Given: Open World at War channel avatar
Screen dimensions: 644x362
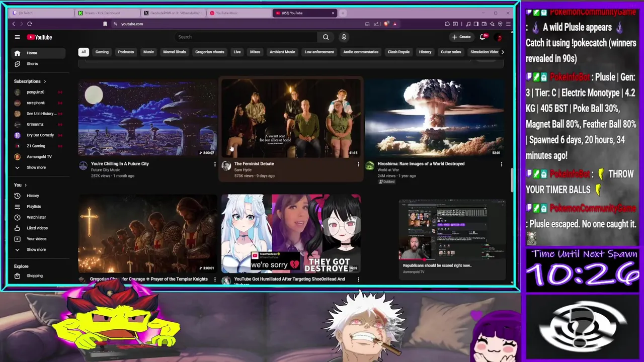Looking at the screenshot, I should 370,166.
